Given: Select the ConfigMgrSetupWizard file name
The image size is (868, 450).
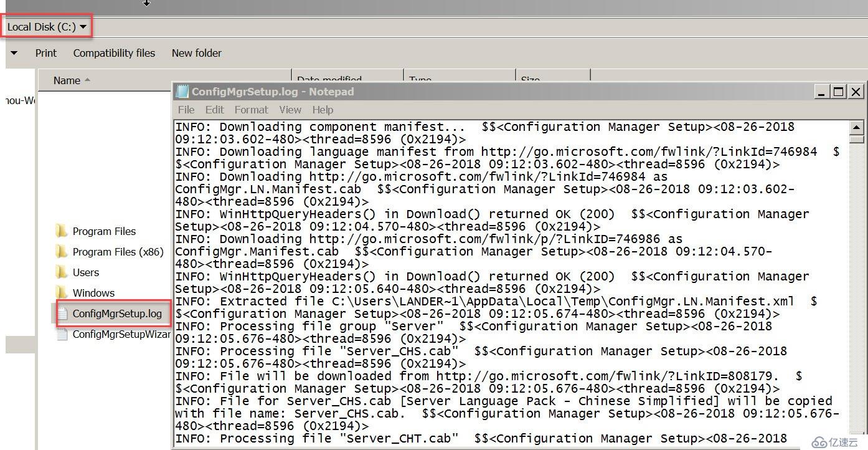Looking at the screenshot, I should point(121,334).
